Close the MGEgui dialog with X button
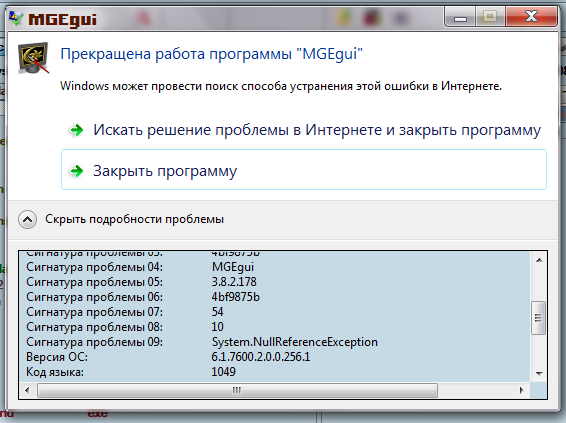 (531, 17)
